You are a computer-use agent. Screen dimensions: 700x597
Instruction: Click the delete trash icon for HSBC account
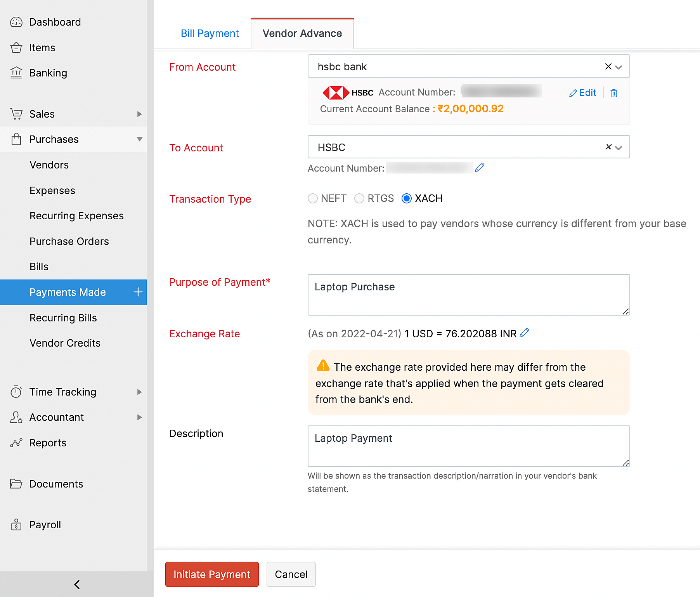[613, 93]
